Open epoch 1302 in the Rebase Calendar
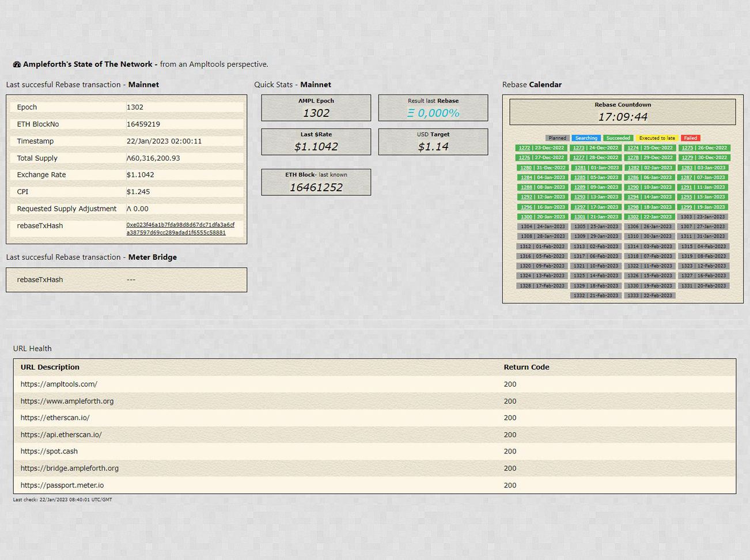 632,217
